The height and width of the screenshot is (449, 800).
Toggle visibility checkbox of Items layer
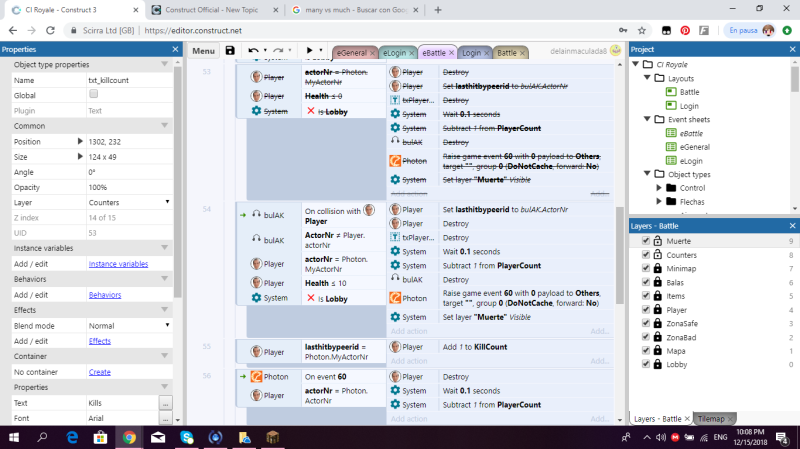pyautogui.click(x=646, y=296)
